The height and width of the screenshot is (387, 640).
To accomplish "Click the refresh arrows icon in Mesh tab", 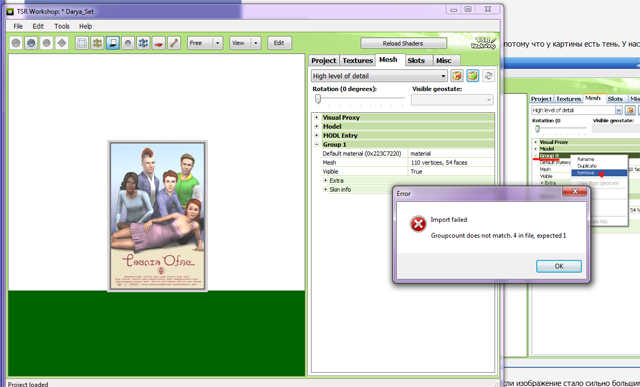I will [488, 76].
